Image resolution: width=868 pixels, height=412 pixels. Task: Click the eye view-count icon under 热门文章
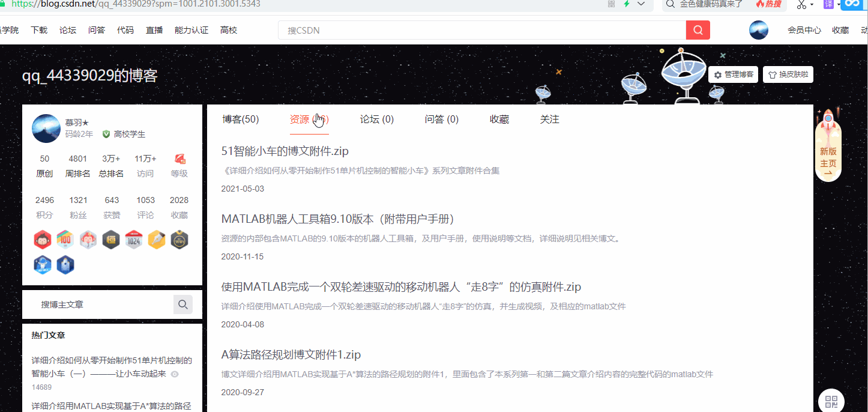coord(175,374)
